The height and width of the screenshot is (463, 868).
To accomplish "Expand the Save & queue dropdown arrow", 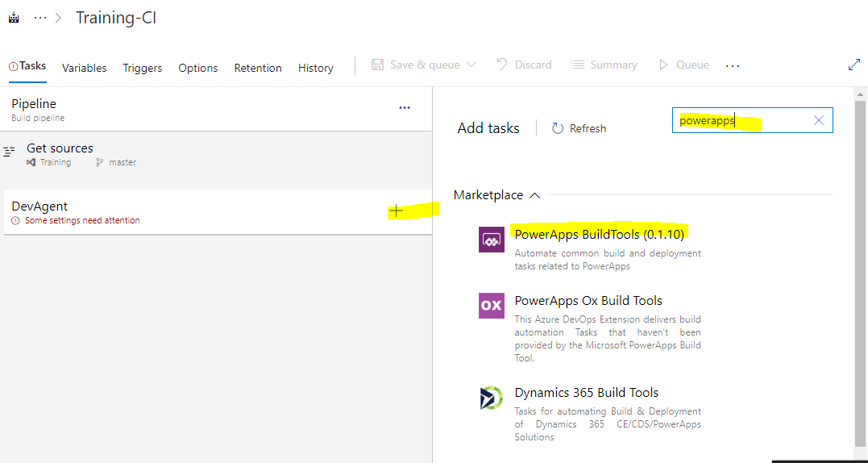I will 471,65.
